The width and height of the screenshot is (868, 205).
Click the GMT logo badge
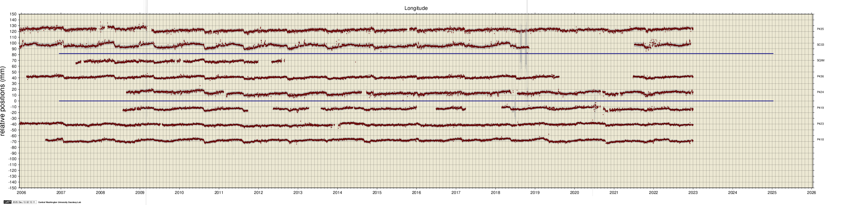(x=8, y=202)
